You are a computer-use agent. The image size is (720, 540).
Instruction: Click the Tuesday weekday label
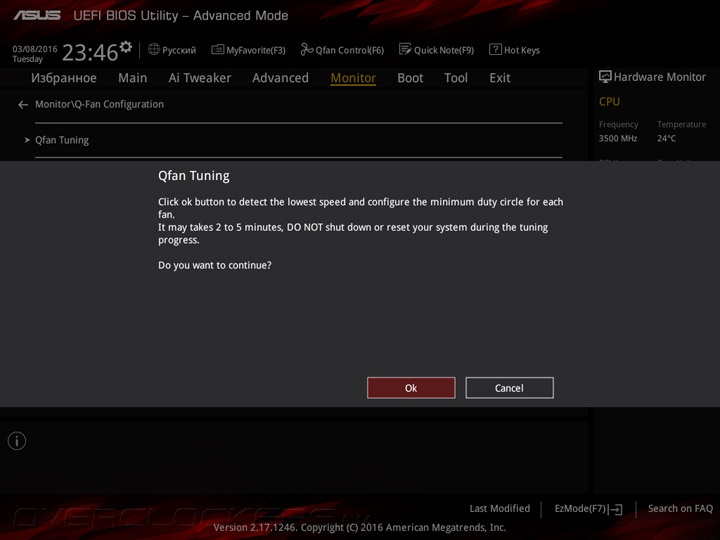(28, 59)
